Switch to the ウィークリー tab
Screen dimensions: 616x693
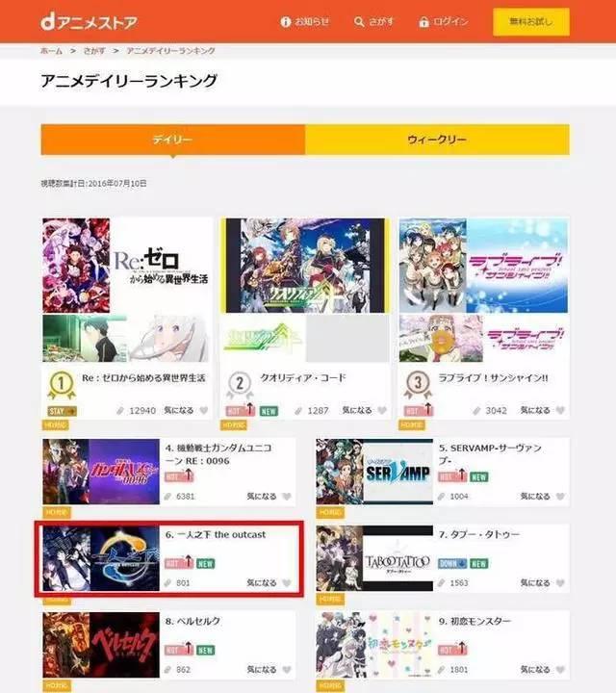click(437, 140)
